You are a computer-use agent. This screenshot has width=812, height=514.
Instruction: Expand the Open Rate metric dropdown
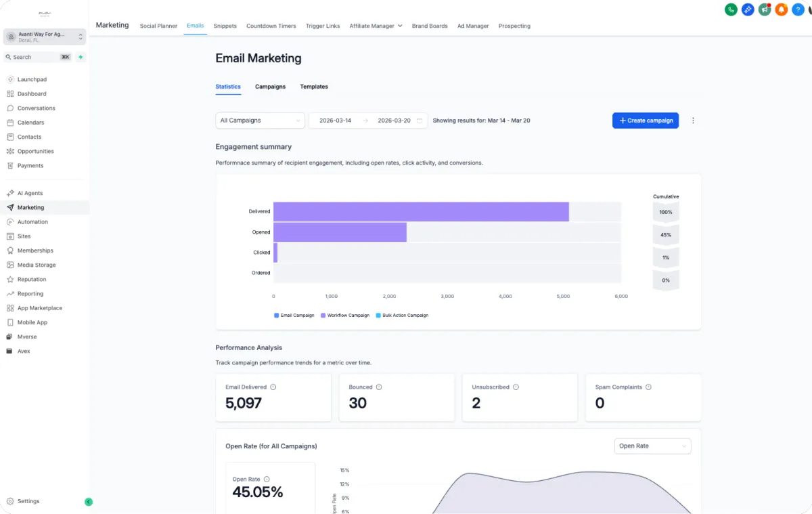(x=652, y=446)
